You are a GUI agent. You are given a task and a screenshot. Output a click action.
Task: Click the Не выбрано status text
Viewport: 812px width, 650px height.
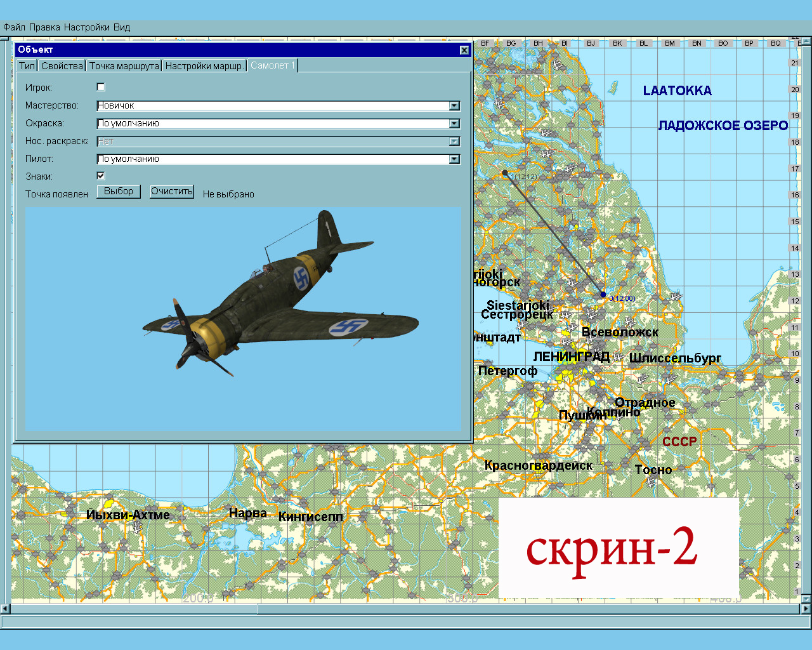(228, 194)
